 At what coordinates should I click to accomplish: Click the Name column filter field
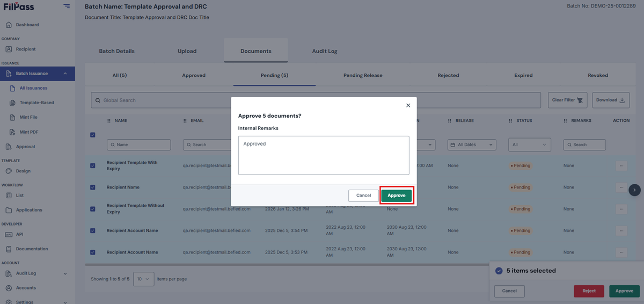(x=139, y=144)
